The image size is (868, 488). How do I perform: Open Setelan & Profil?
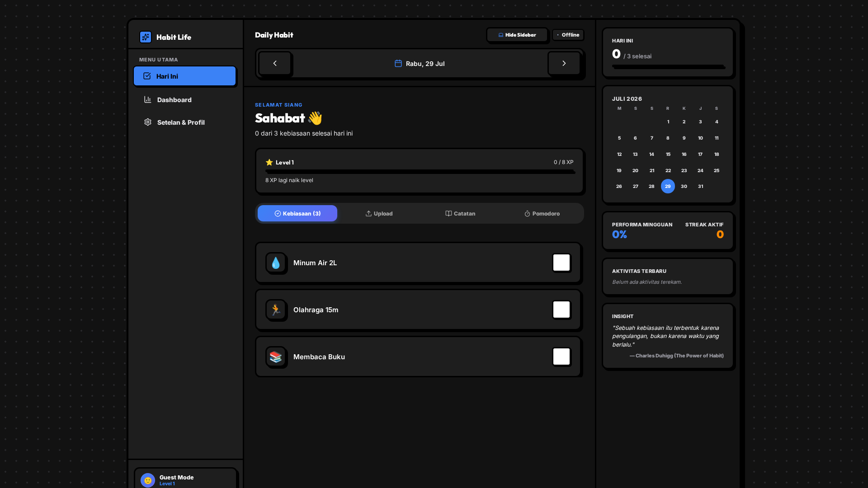(184, 122)
